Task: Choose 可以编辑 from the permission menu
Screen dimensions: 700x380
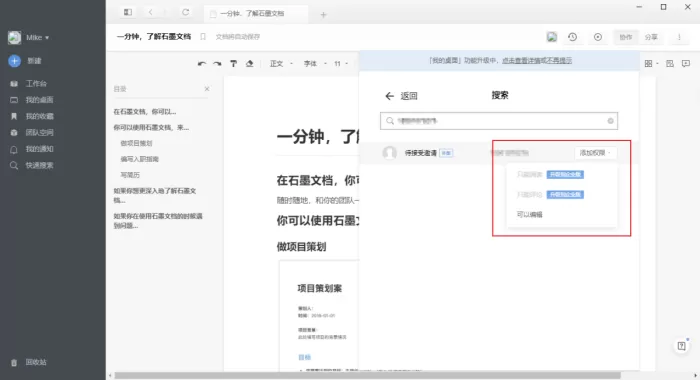Action: coord(529,215)
